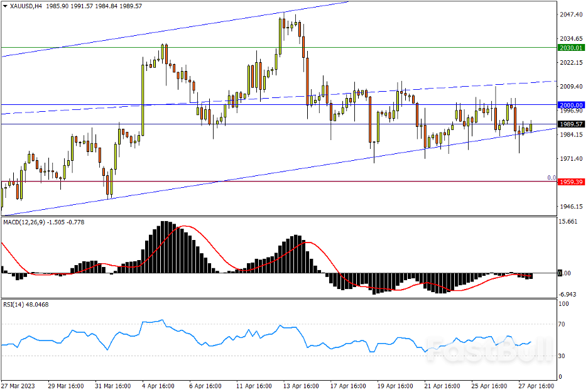The height and width of the screenshot is (392, 588).
Task: Click the 2047.40 price axis value
Action: pos(572,14)
